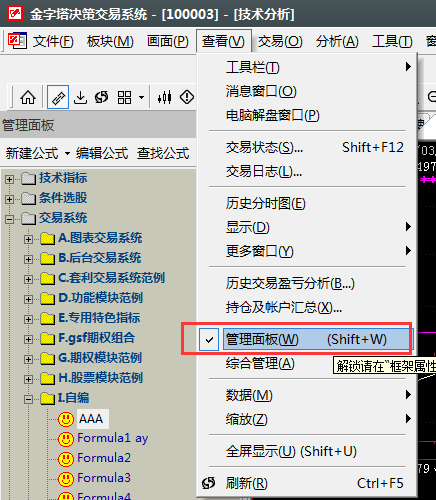Click the app logo icon beside 文件 menu
The image size is (436, 500).
click(x=17, y=41)
